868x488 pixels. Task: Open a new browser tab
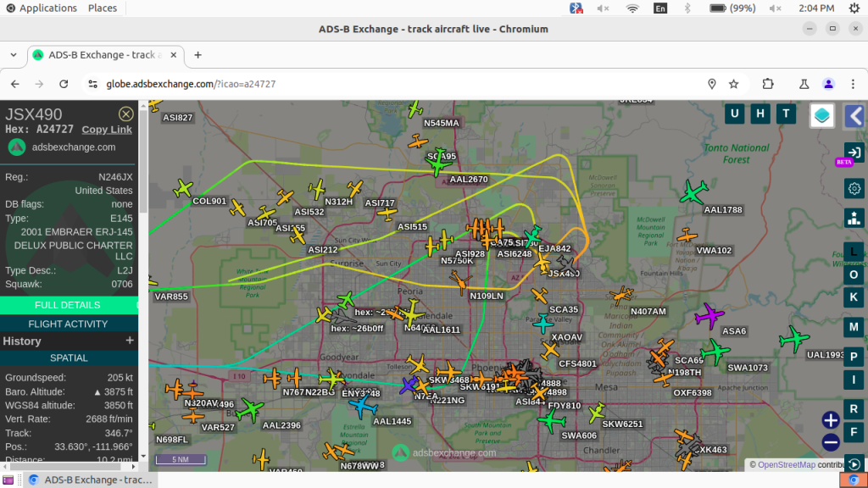click(198, 55)
